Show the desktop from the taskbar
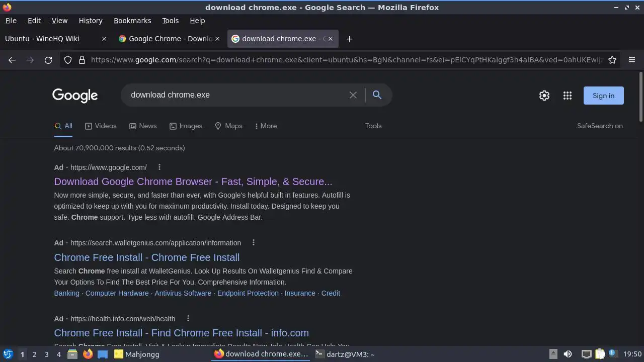The width and height of the screenshot is (644, 362). click(103, 354)
